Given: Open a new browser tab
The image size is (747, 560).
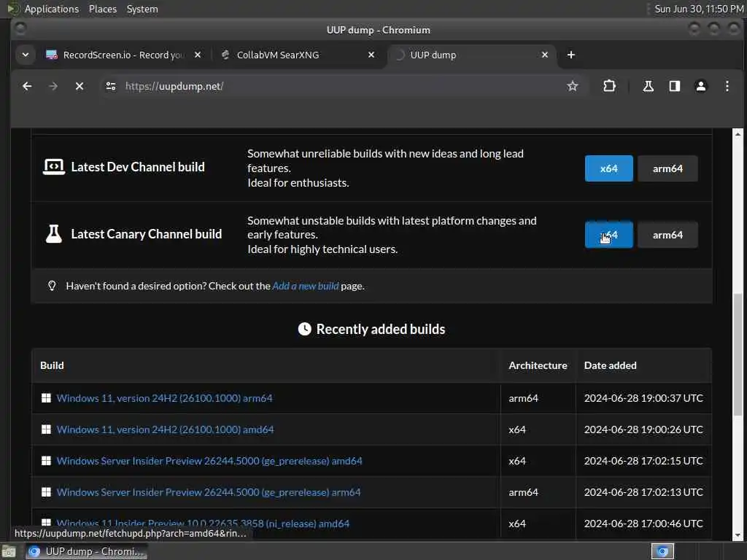Looking at the screenshot, I should coord(571,55).
